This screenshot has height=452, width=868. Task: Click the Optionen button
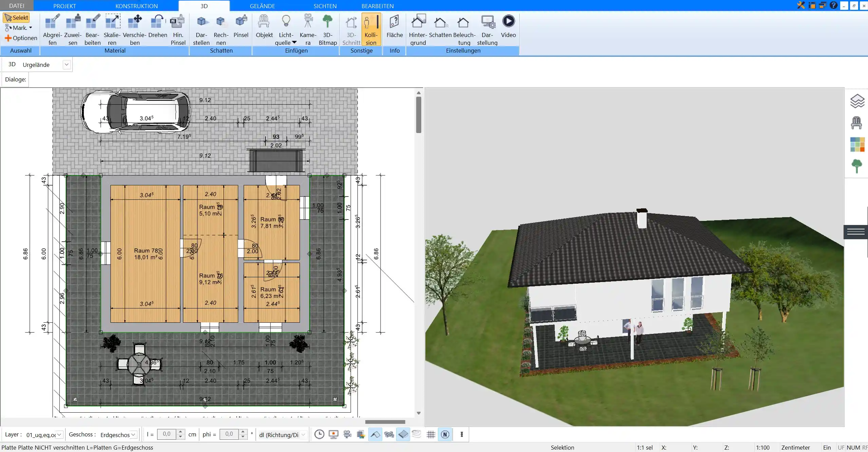click(21, 38)
